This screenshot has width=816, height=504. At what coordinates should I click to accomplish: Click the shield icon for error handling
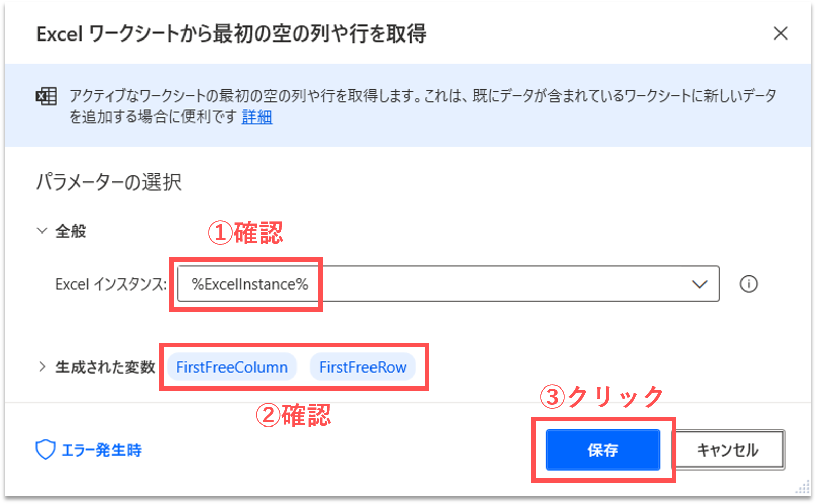pyautogui.click(x=46, y=450)
